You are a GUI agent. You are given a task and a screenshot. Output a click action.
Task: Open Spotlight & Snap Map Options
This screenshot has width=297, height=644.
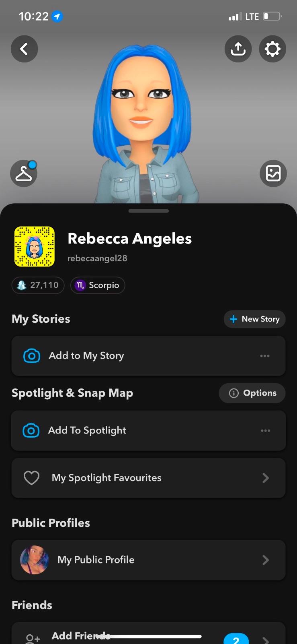click(252, 393)
